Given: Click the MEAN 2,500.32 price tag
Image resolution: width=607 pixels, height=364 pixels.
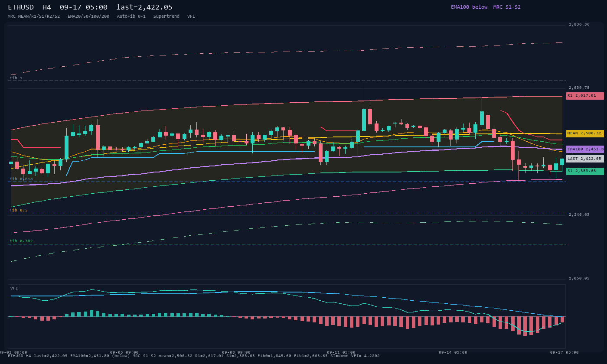Looking at the screenshot, I should (x=585, y=133).
